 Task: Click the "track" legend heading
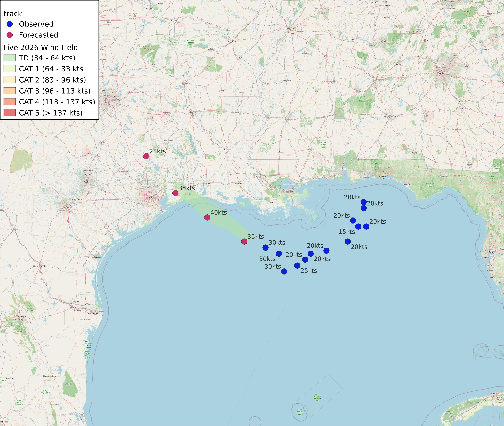tap(13, 14)
